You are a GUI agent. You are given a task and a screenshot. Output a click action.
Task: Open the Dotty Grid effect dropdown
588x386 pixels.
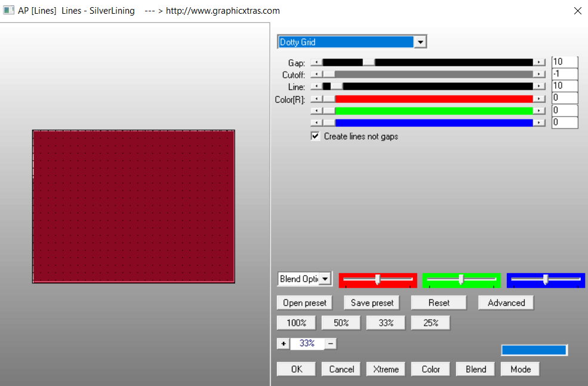(x=352, y=42)
